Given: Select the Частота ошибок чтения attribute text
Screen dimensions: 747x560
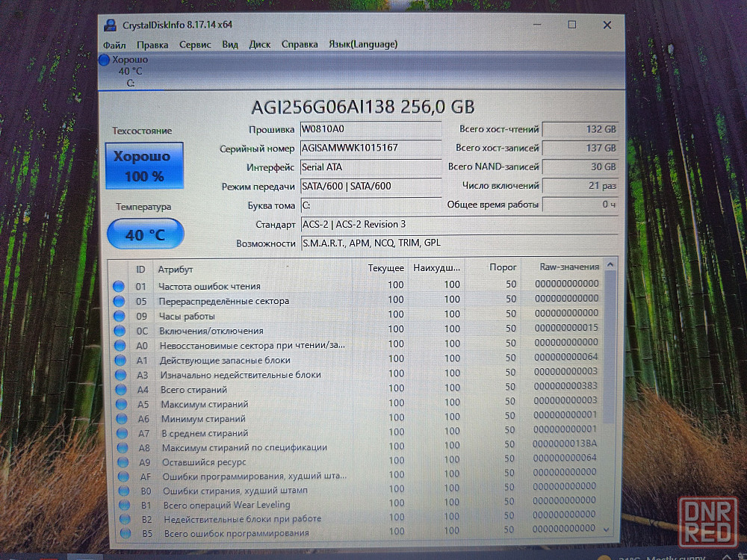Looking at the screenshot, I should (210, 286).
